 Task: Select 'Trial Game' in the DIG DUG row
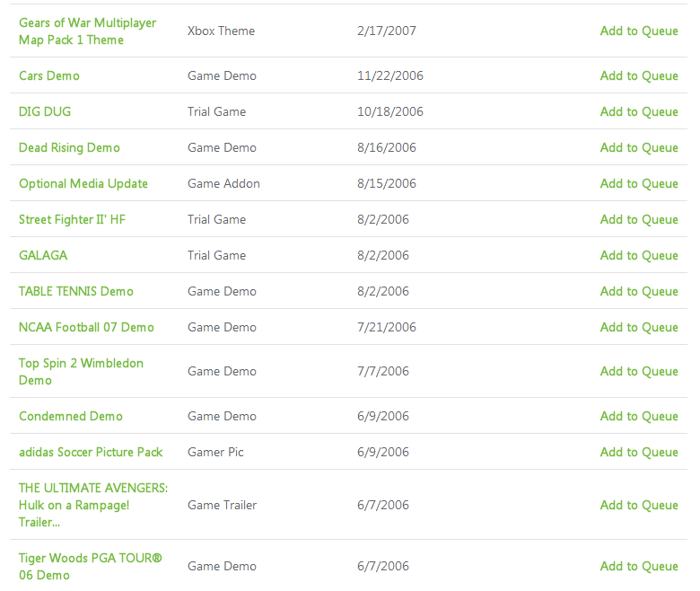[216, 111]
